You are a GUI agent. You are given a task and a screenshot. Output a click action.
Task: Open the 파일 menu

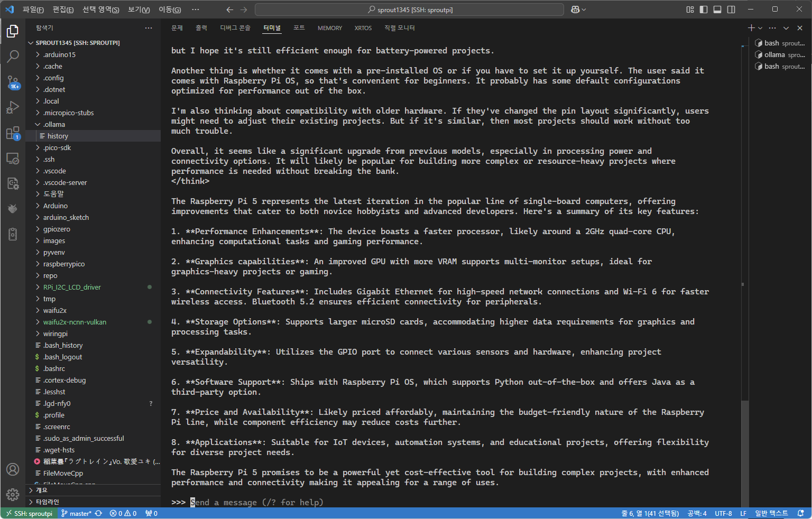[33, 10]
